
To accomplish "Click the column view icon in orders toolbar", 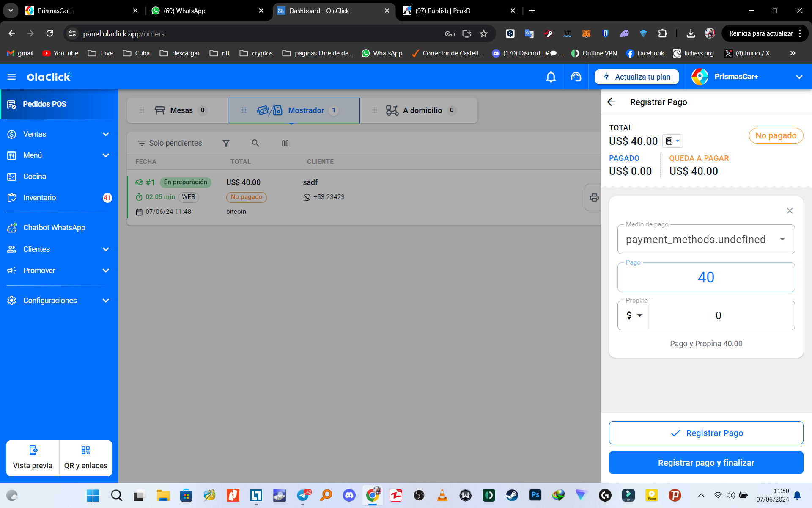I will tap(285, 143).
